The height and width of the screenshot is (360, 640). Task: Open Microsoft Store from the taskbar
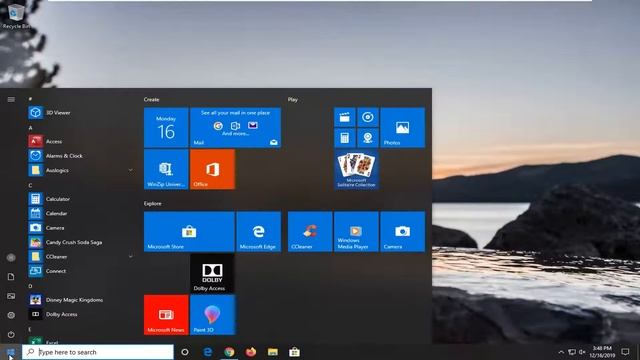click(294, 352)
